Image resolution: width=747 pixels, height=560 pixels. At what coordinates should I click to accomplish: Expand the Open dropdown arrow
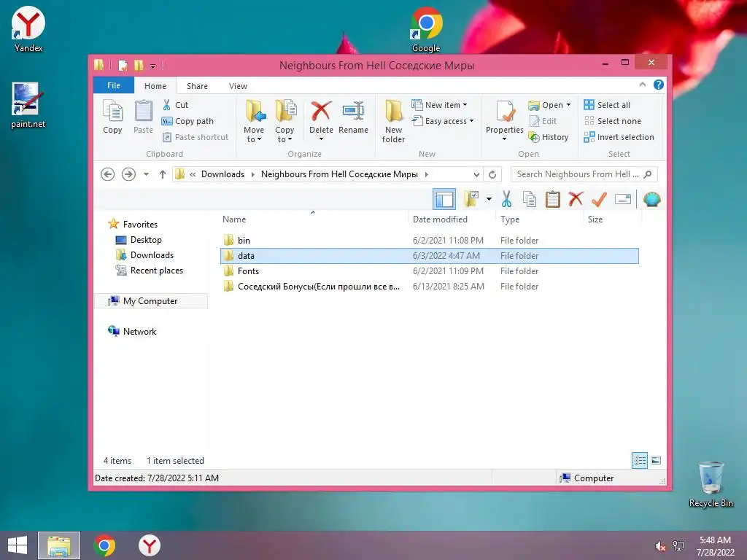coord(569,105)
